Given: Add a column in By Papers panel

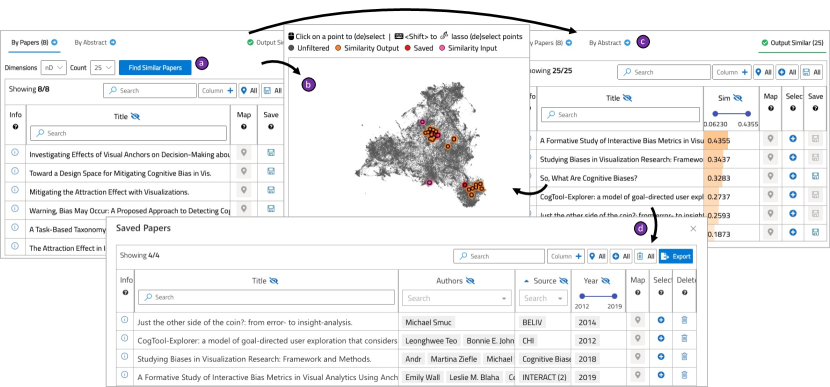Looking at the screenshot, I should click(x=218, y=91).
